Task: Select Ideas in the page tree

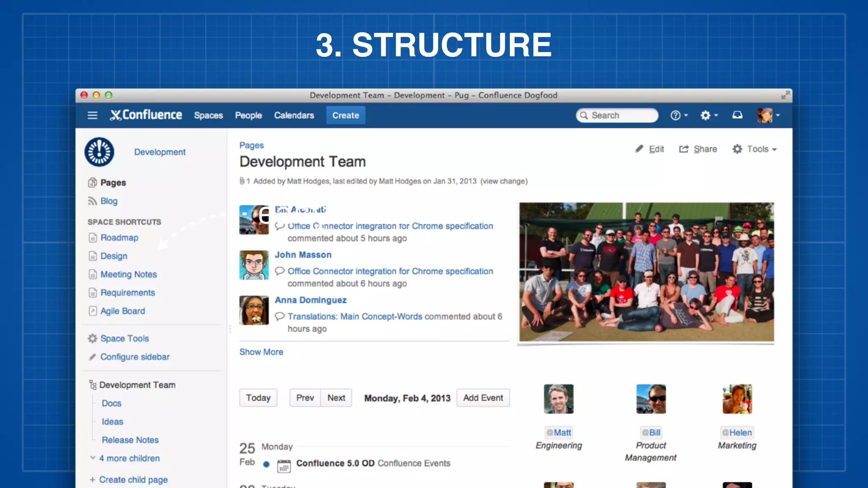Action: point(112,421)
